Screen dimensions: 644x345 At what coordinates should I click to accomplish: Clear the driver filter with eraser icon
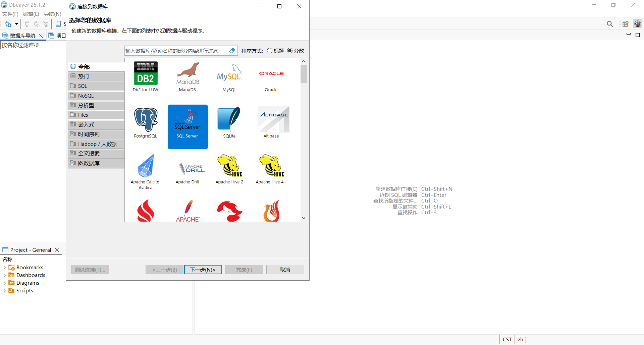(232, 51)
